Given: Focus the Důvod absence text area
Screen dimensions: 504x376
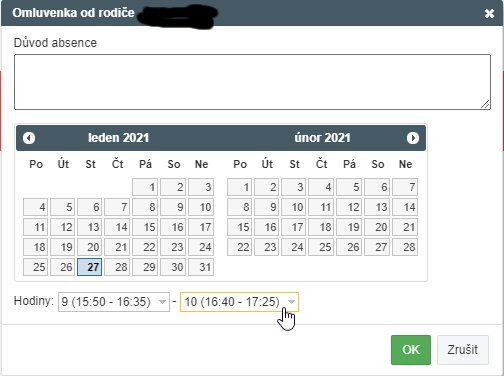Looking at the screenshot, I should 252,82.
